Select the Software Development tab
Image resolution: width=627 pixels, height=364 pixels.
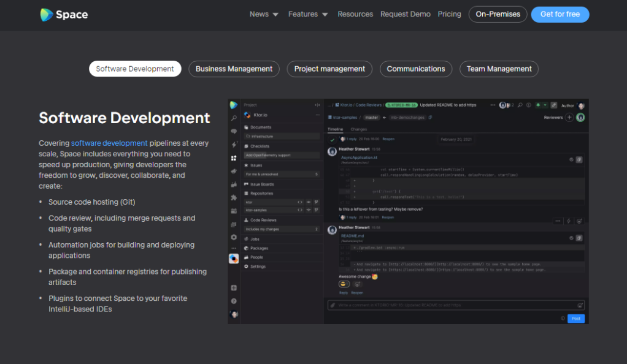click(135, 69)
